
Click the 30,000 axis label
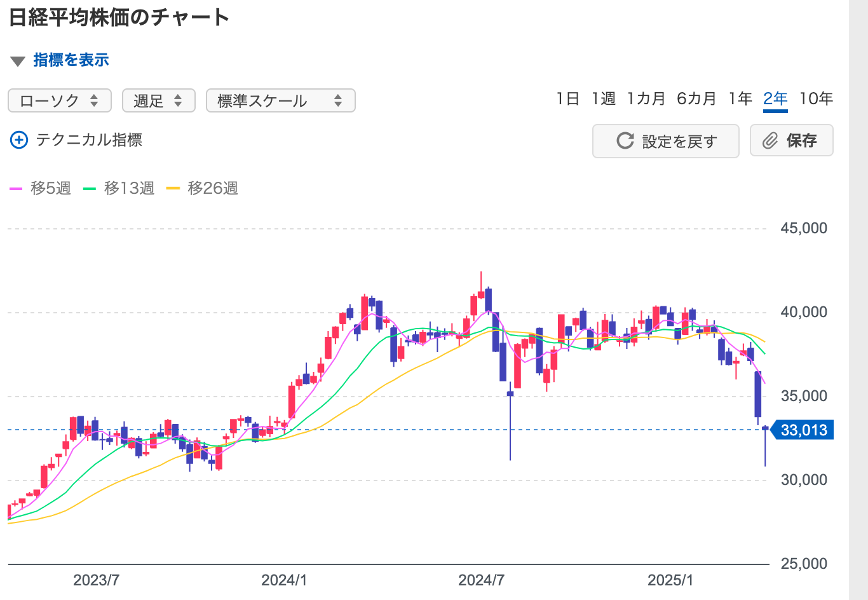pos(804,480)
